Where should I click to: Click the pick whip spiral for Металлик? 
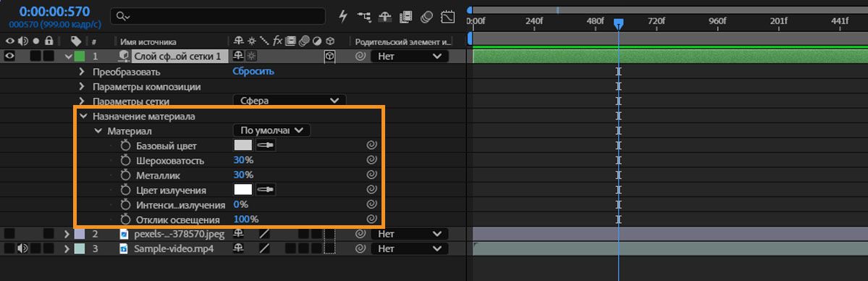pos(372,175)
